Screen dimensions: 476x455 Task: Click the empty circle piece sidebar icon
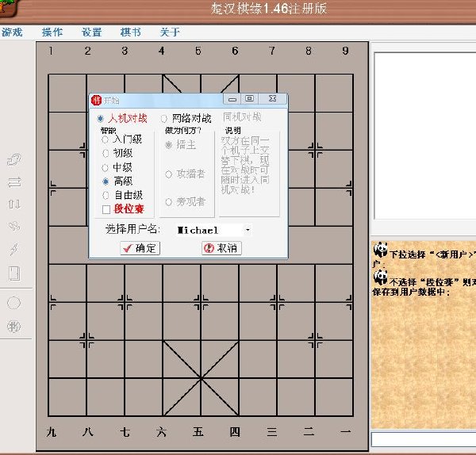14,303
